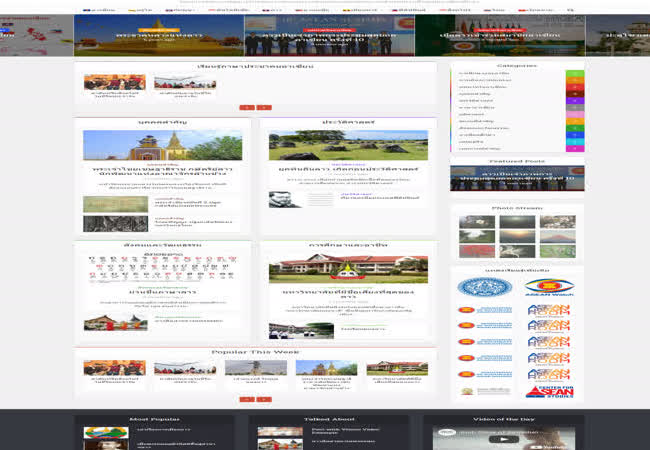This screenshot has width=650, height=450.
Task: Open the ASEAN Watch logo link
Action: point(548,287)
